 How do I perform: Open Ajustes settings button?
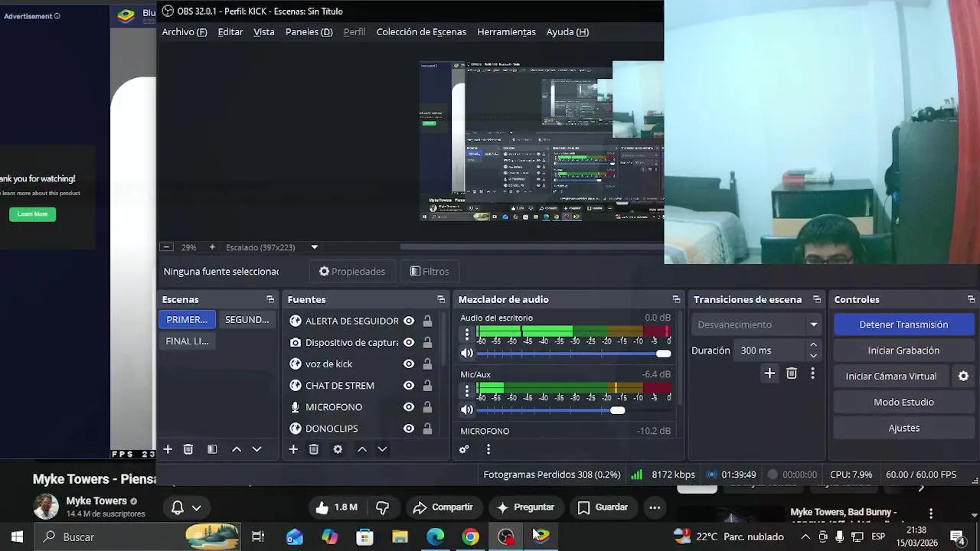pyautogui.click(x=903, y=428)
